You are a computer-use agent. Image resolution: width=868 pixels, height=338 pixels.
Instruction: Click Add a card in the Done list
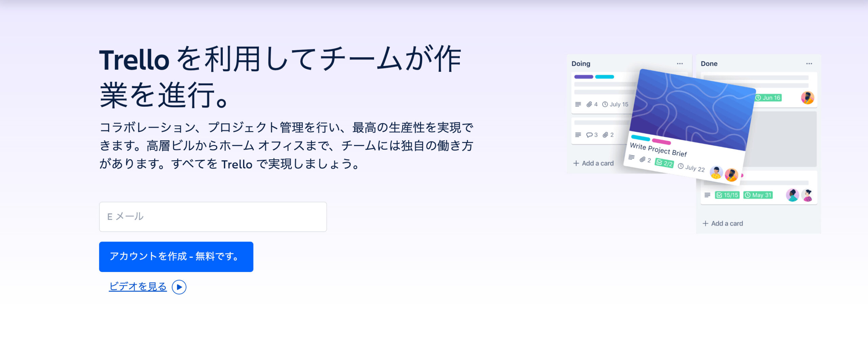coord(723,224)
